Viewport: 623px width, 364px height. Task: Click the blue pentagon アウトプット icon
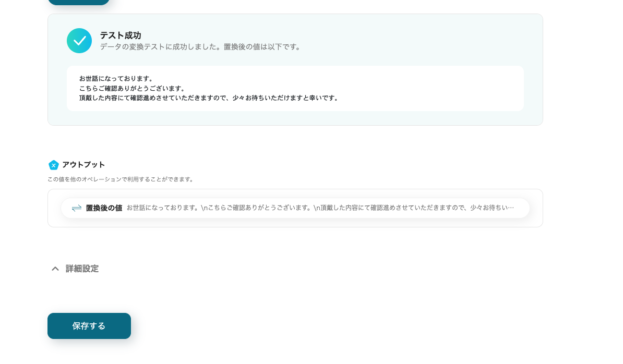click(x=54, y=165)
